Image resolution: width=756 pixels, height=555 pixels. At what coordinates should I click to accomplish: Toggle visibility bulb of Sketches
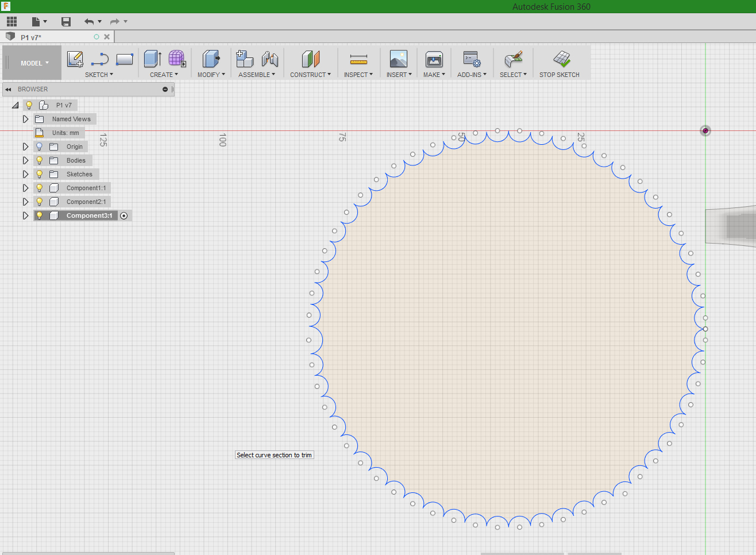(40, 174)
